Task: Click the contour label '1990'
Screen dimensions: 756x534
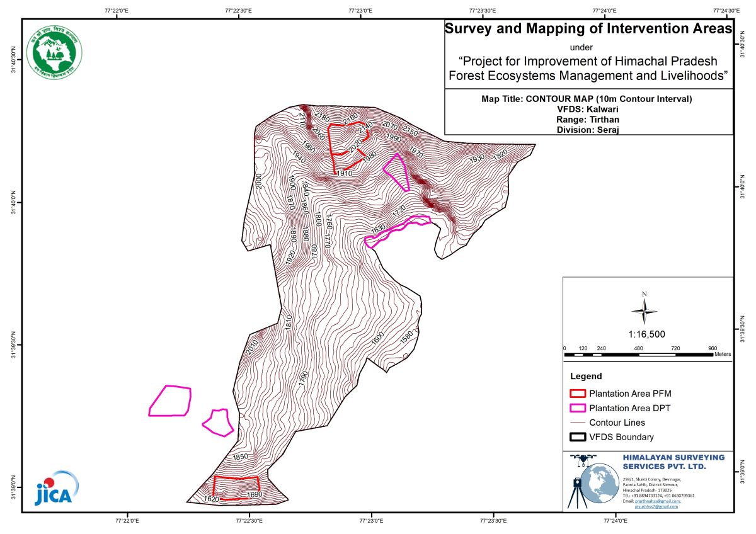Action: [394, 137]
